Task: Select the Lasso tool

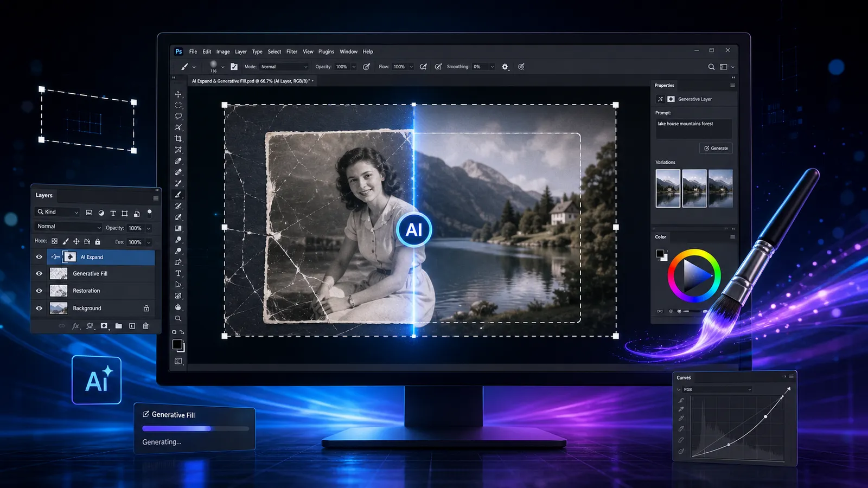Action: click(178, 117)
